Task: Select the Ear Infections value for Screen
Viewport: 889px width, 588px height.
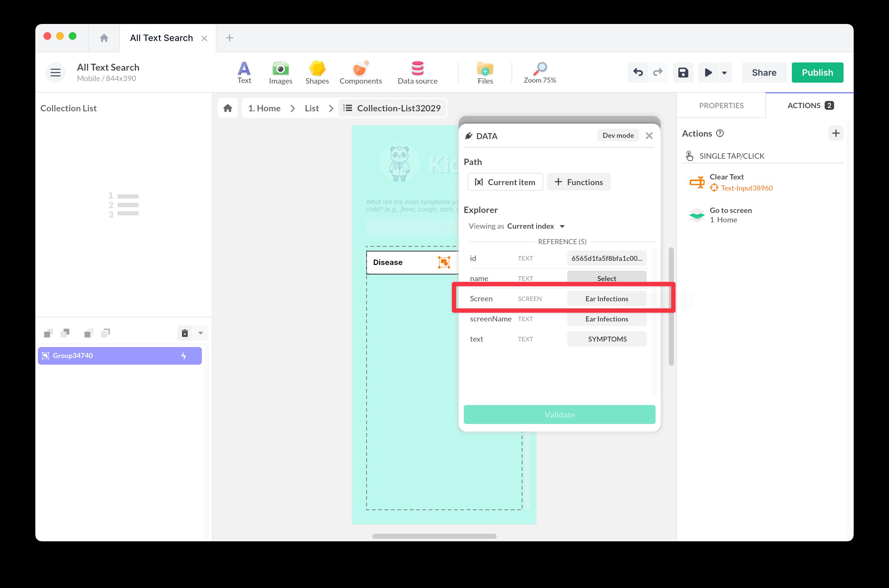Action: click(606, 298)
